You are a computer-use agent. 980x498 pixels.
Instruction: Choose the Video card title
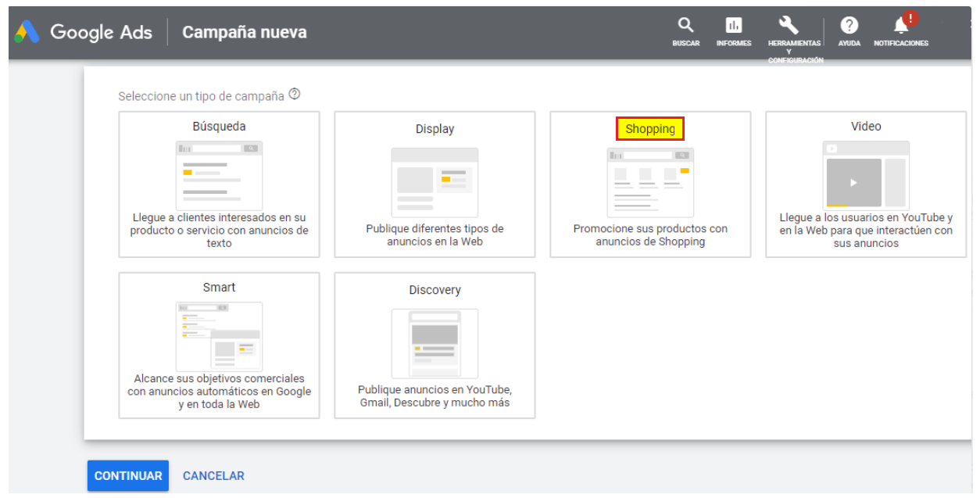(x=866, y=126)
